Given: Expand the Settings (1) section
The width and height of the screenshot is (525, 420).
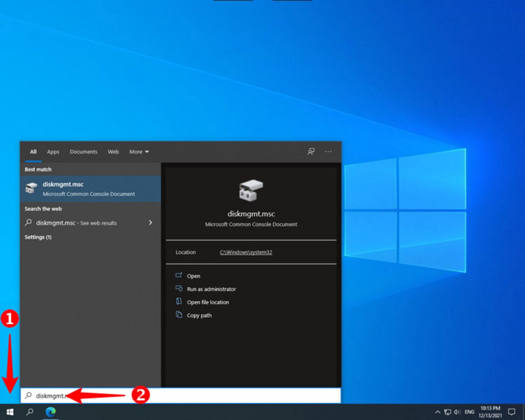Looking at the screenshot, I should point(38,237).
